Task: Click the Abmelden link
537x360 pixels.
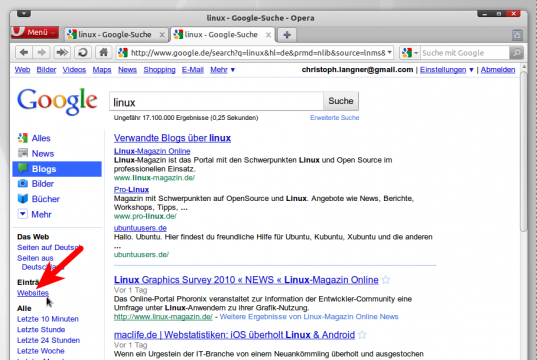Action: tap(498, 70)
